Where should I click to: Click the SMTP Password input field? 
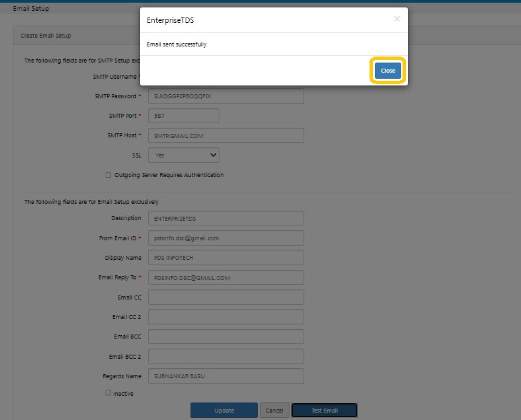point(225,96)
